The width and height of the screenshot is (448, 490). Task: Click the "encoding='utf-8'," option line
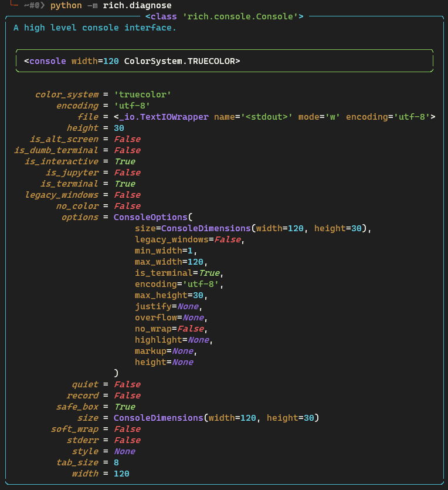[x=179, y=284]
